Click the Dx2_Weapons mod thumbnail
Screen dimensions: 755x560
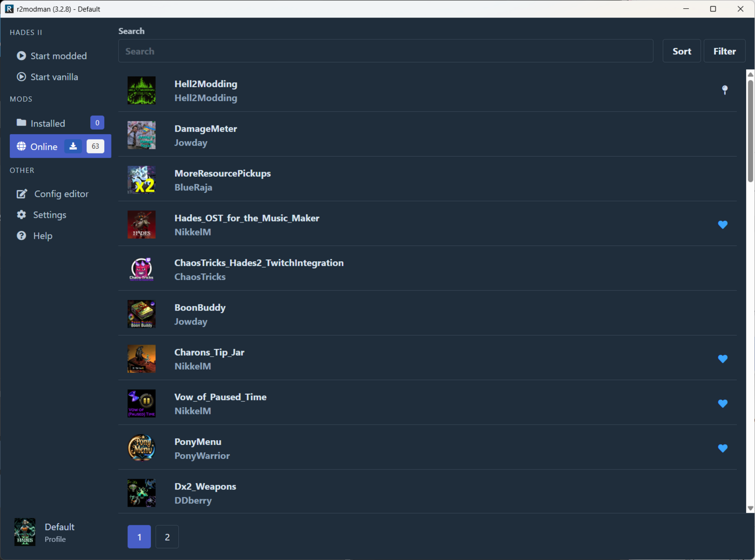[142, 493]
